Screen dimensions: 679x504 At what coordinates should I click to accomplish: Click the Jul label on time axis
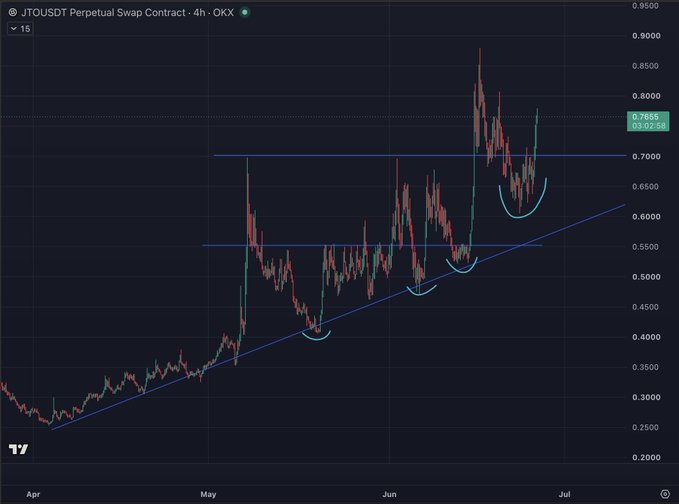(564, 494)
